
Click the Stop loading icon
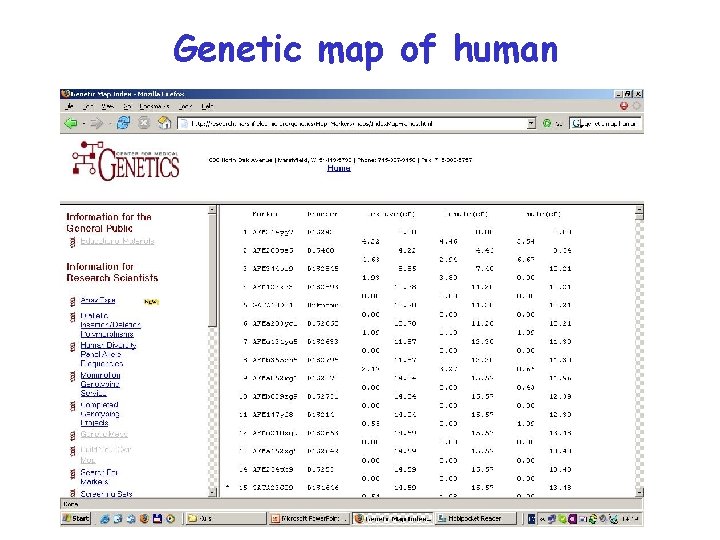point(144,123)
